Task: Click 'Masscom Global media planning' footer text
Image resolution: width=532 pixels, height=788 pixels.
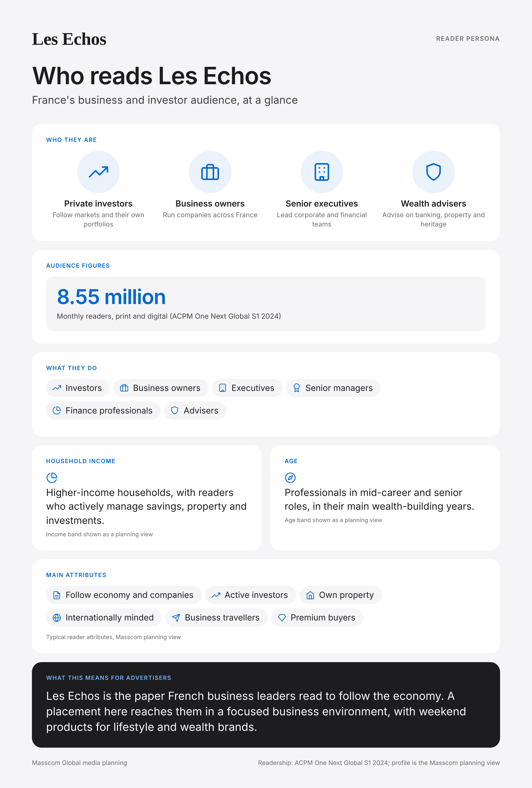Action: pos(79,763)
